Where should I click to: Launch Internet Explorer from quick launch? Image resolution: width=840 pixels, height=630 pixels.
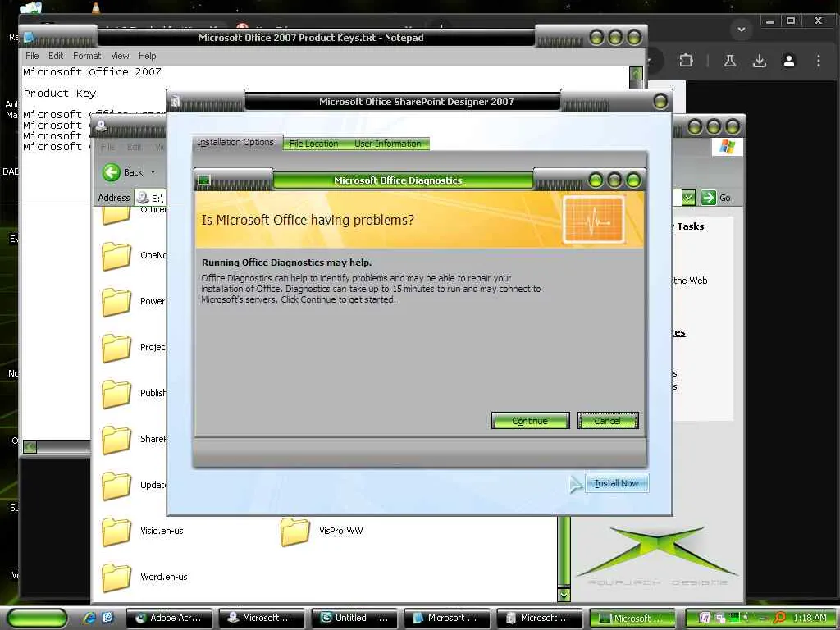90,618
